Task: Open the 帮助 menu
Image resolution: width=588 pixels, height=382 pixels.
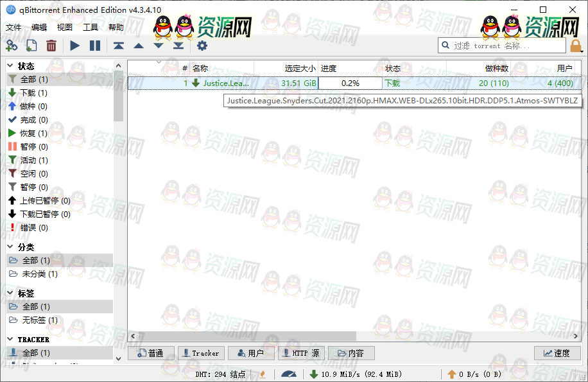Action: 116,28
